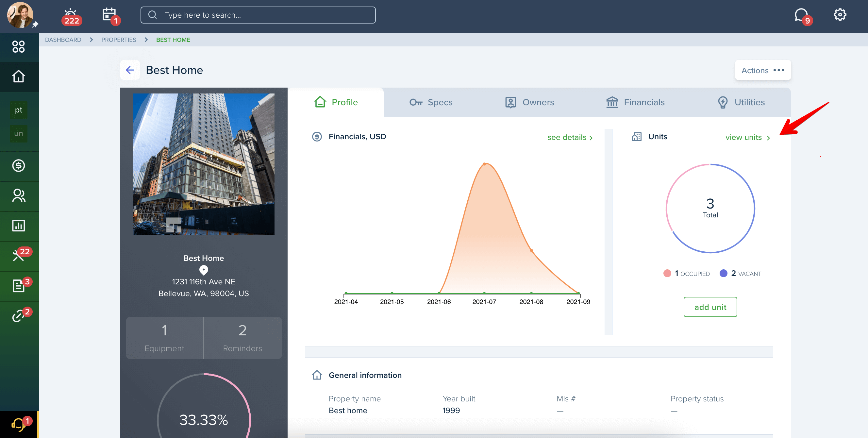Image resolution: width=868 pixels, height=438 pixels.
Task: Focus the 'Type here to search' field
Action: [x=258, y=15]
